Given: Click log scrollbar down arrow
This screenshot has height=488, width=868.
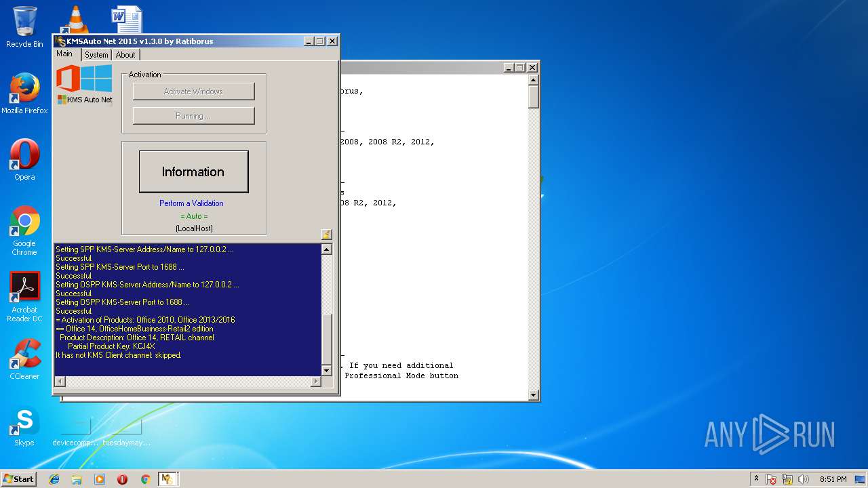Looking at the screenshot, I should point(326,370).
